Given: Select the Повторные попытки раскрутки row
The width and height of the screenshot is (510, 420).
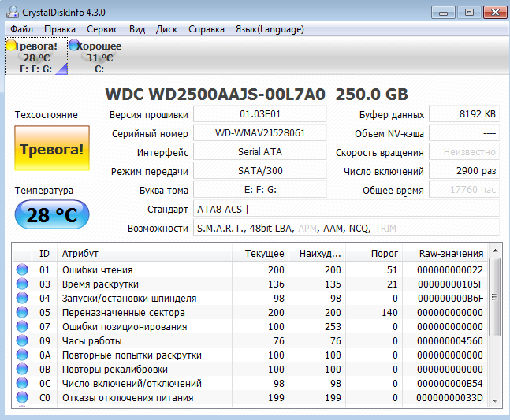Looking at the screenshot, I should point(250,355).
